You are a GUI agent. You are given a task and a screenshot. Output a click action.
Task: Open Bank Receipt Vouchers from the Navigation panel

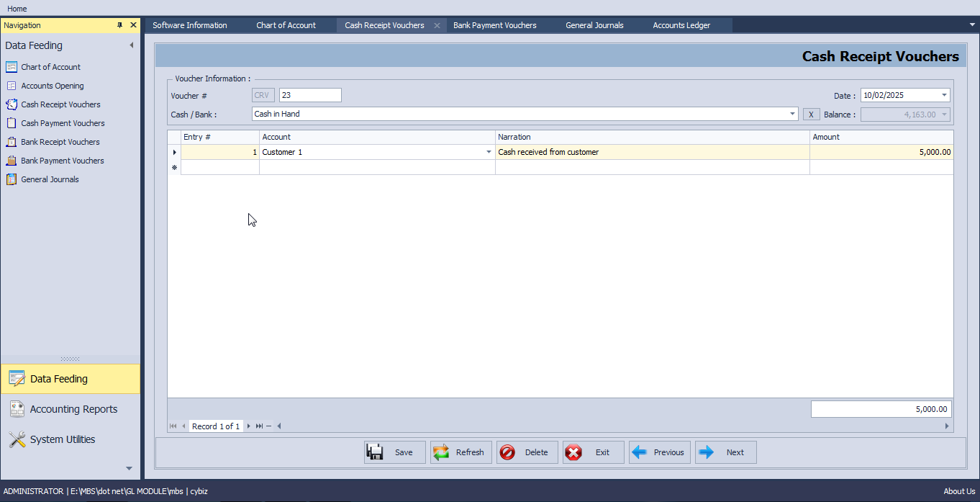[x=53, y=142]
